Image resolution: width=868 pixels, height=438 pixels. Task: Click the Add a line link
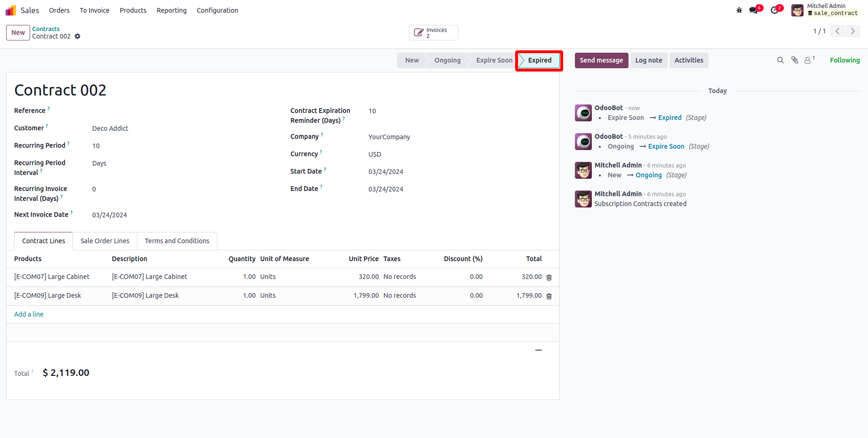click(x=29, y=314)
